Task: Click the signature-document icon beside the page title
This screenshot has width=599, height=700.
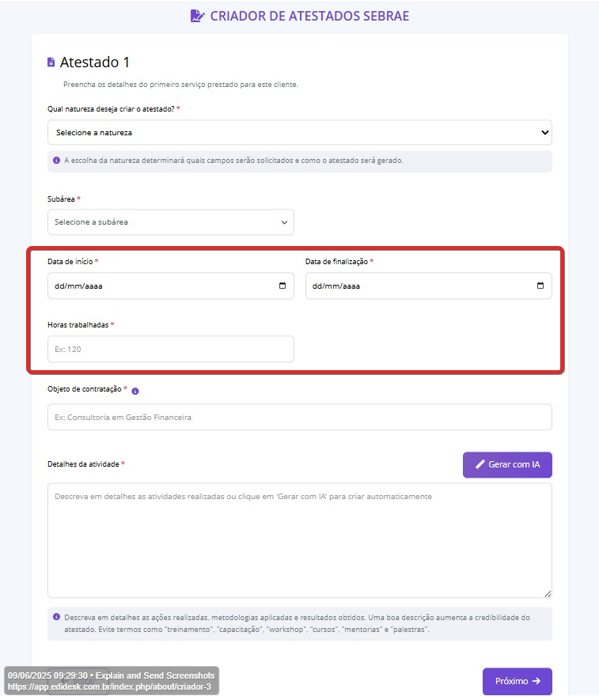Action: 197,16
